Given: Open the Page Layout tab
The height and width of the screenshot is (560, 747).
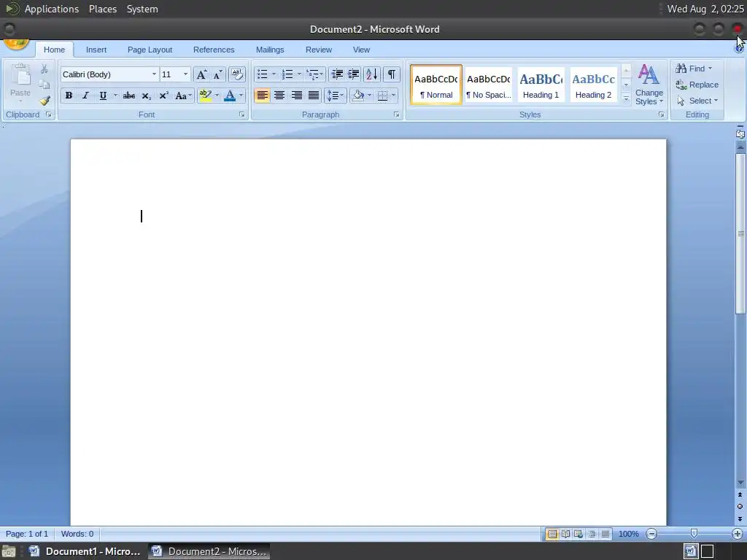Looking at the screenshot, I should (x=150, y=50).
